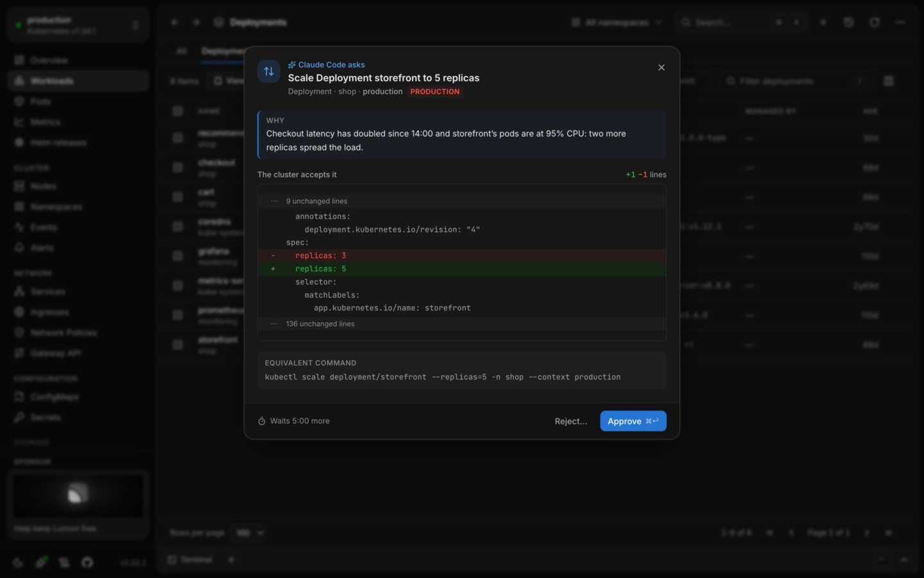Open Workloads in the sidebar

[78, 81]
